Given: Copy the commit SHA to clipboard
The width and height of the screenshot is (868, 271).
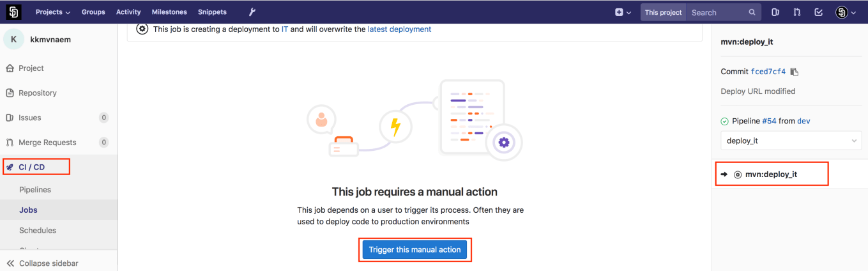Looking at the screenshot, I should click(x=794, y=72).
